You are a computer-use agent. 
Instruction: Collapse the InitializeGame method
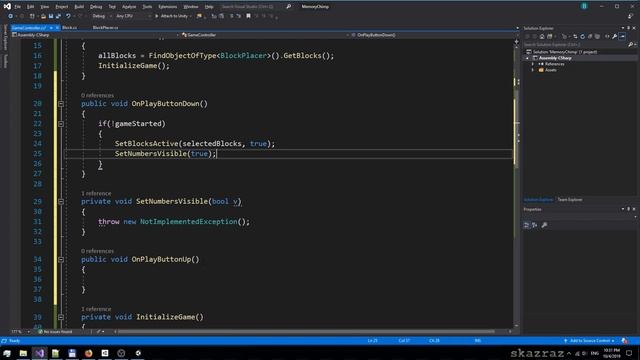tap(61, 317)
